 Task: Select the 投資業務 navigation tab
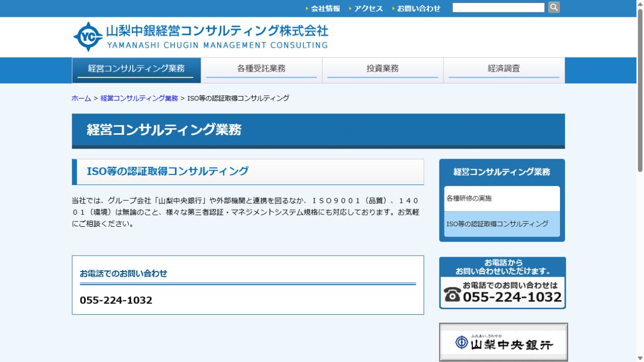click(x=383, y=70)
